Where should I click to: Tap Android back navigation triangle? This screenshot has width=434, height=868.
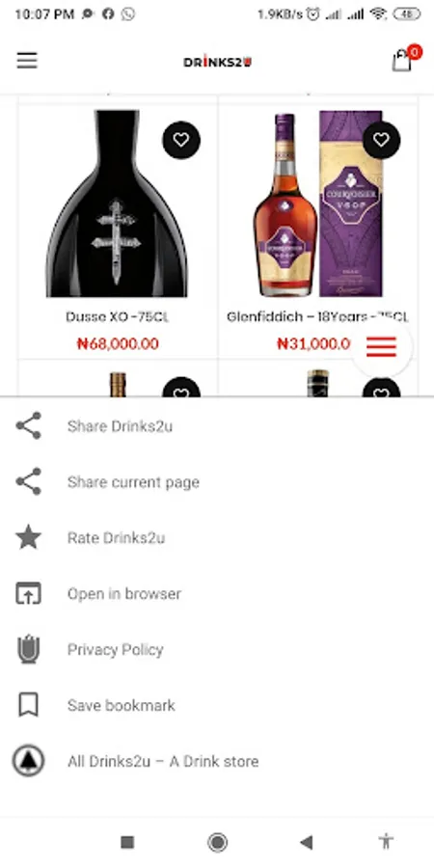(306, 843)
